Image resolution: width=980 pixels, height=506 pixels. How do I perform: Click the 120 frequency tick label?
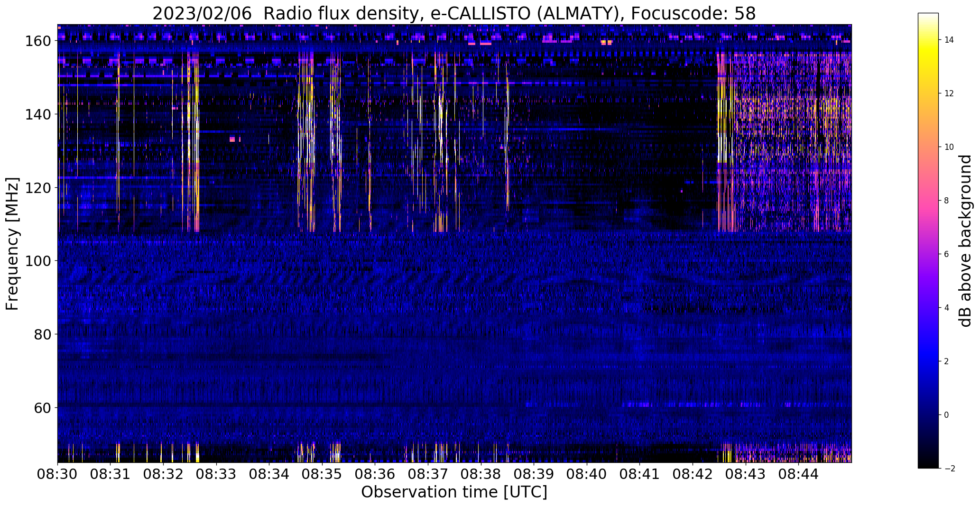[38, 188]
